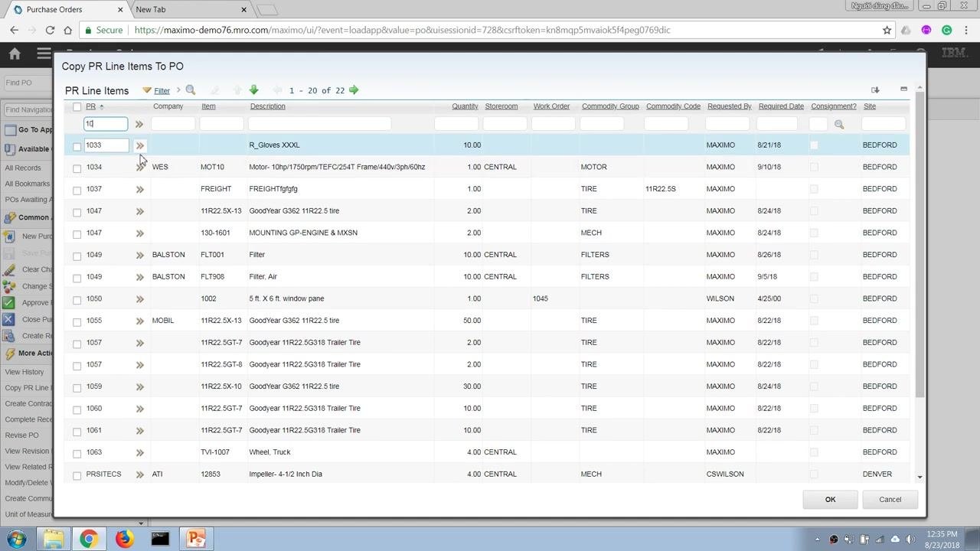
Task: Sort table by Description column
Action: pos(267,106)
